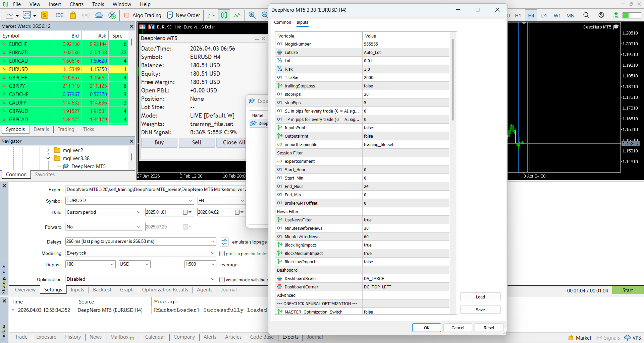Open the search magnifier in toolbar
644x343 pixels.
coord(586,15)
